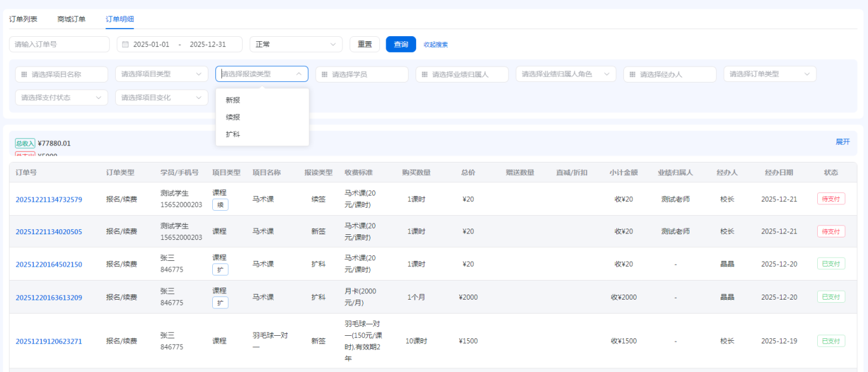The width and height of the screenshot is (868, 372).
Task: Open order 20251221134732579 link
Action: (x=49, y=199)
